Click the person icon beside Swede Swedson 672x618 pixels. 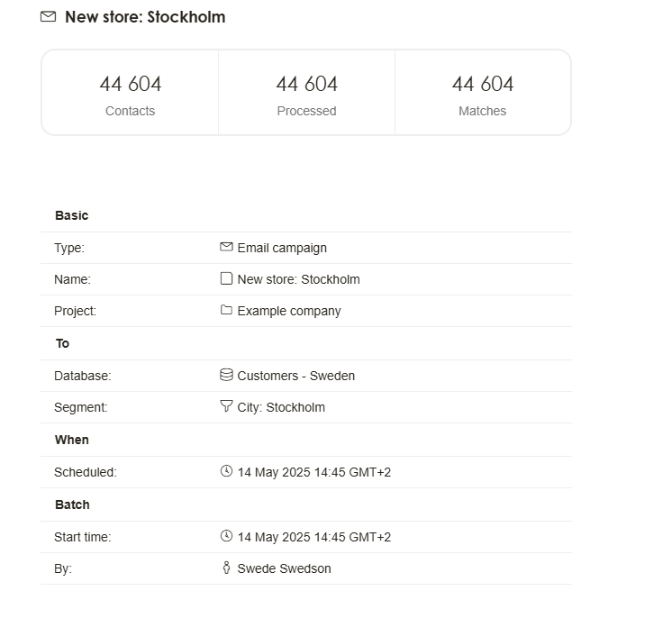tap(226, 568)
